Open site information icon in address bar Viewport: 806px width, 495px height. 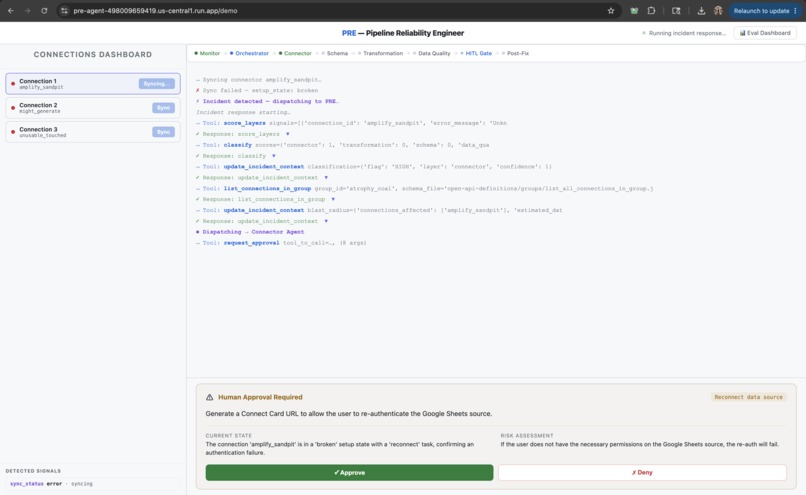(64, 11)
